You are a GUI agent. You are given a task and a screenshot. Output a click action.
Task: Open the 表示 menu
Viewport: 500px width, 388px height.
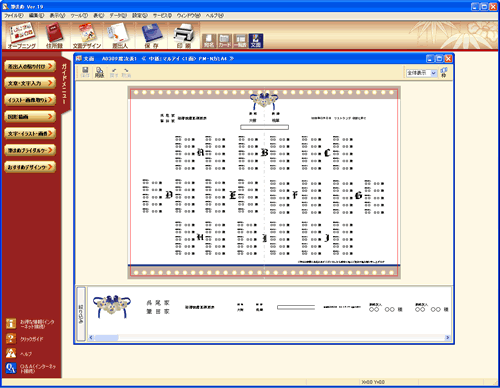[x=58, y=15]
